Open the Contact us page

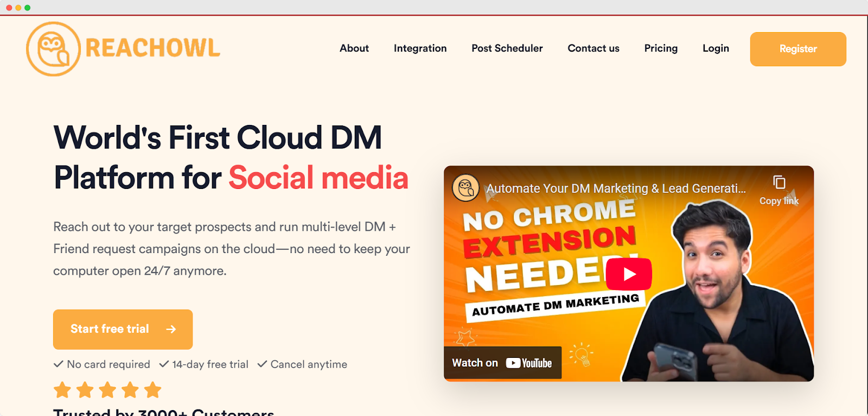593,48
